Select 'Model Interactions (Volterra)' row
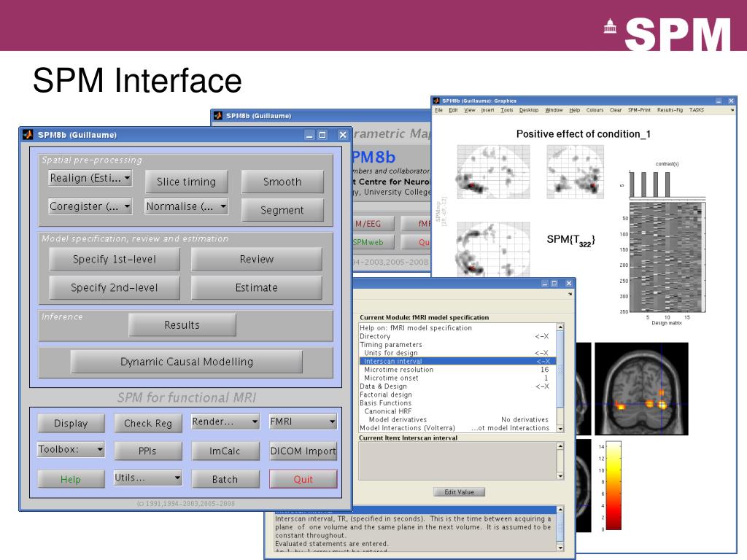 [457, 428]
